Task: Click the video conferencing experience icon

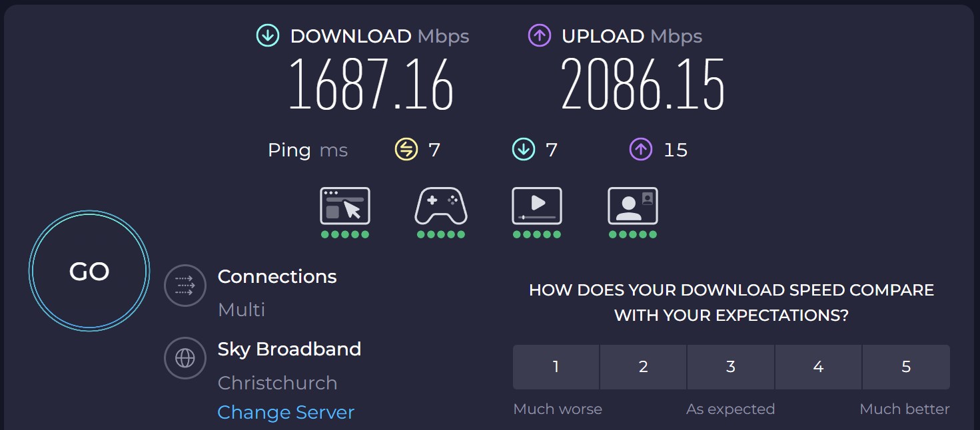Action: click(x=633, y=206)
